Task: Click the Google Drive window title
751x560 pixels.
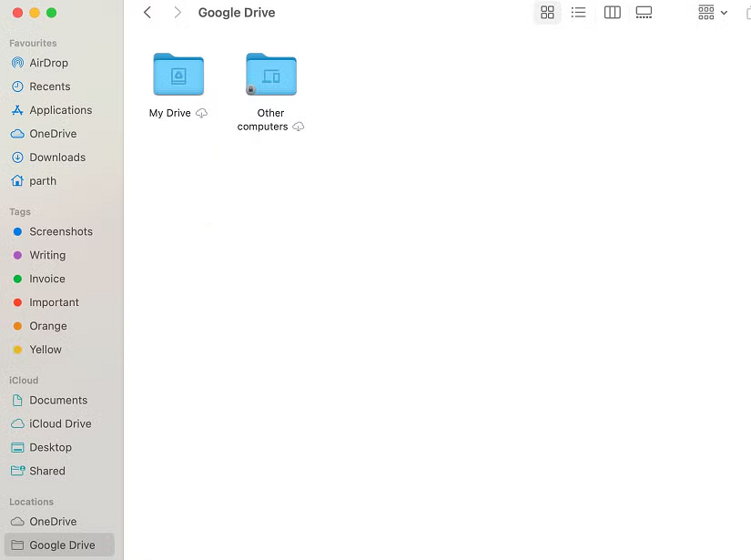Action: (x=237, y=13)
